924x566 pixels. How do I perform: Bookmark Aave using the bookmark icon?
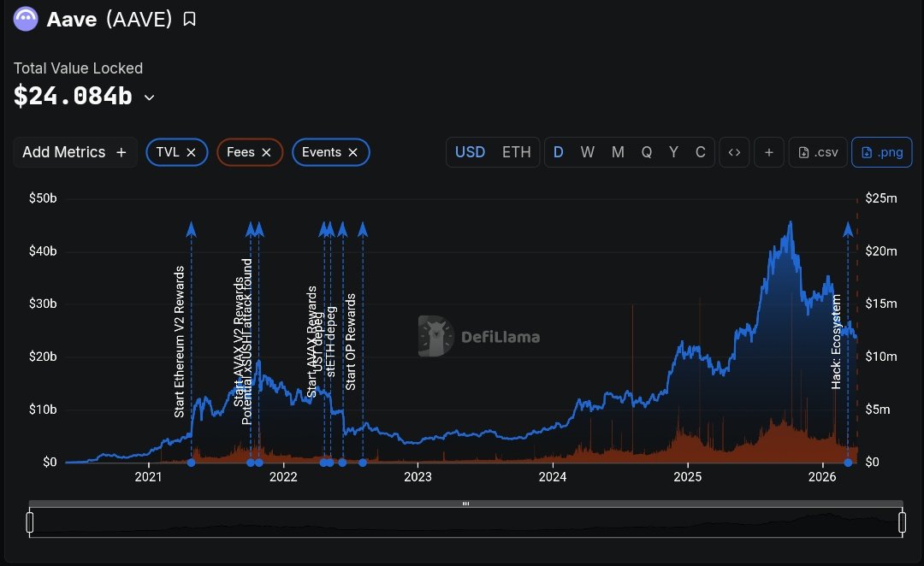188,19
